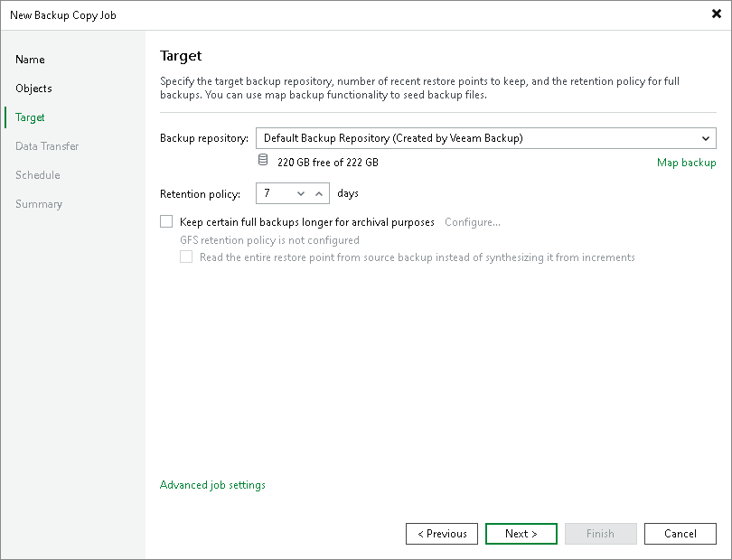Switch to the Data Transfer step
Image resolution: width=732 pixels, height=560 pixels.
click(46, 146)
